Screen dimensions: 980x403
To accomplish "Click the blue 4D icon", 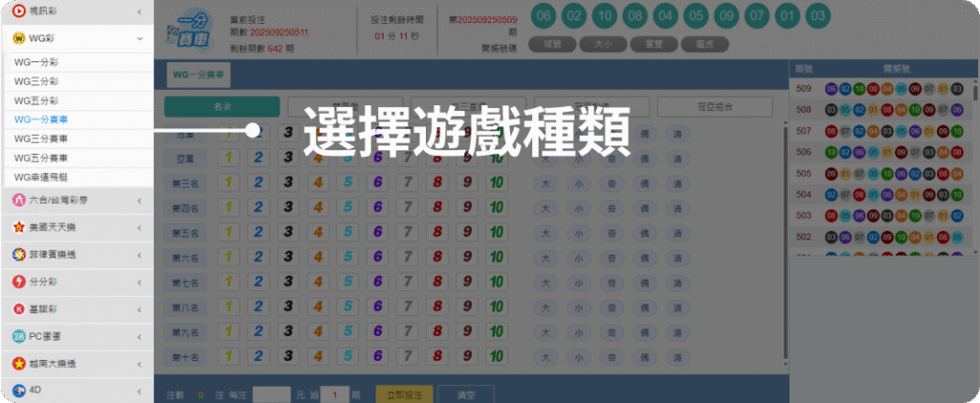I will pos(19,390).
